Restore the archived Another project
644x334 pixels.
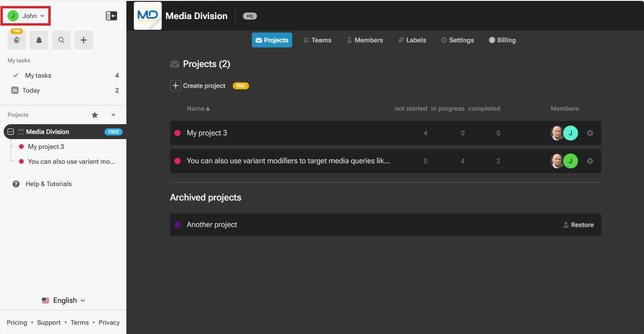(578, 225)
